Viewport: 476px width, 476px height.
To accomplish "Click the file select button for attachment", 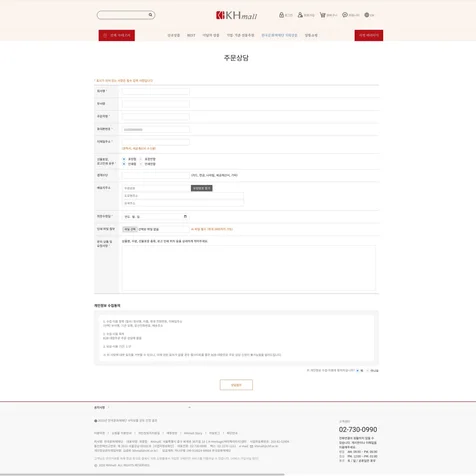I will (130, 229).
